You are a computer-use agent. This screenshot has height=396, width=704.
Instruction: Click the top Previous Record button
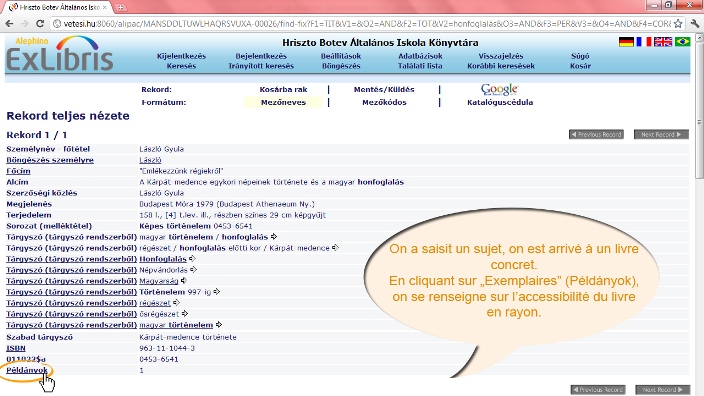[596, 134]
